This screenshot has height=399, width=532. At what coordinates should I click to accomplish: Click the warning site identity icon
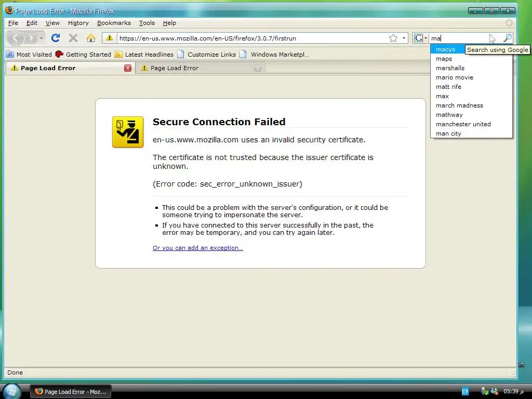point(109,38)
